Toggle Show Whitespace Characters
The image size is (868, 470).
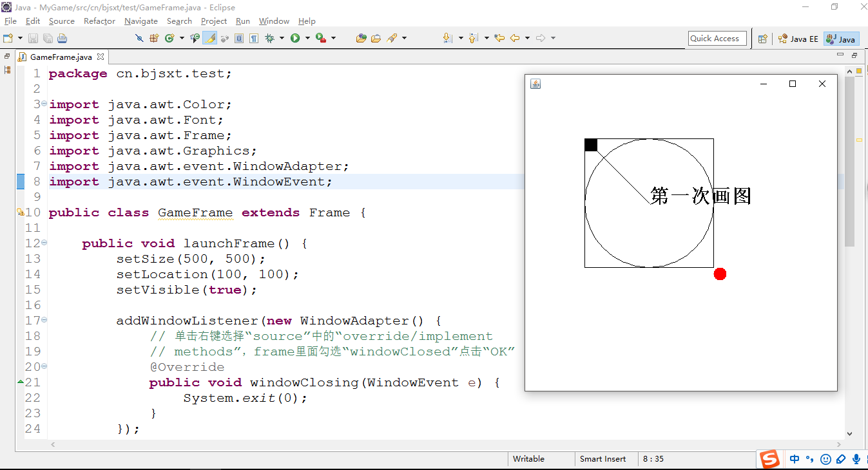[254, 38]
